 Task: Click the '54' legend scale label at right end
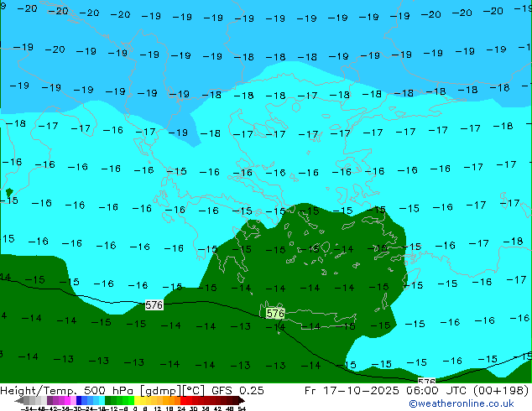(x=241, y=408)
